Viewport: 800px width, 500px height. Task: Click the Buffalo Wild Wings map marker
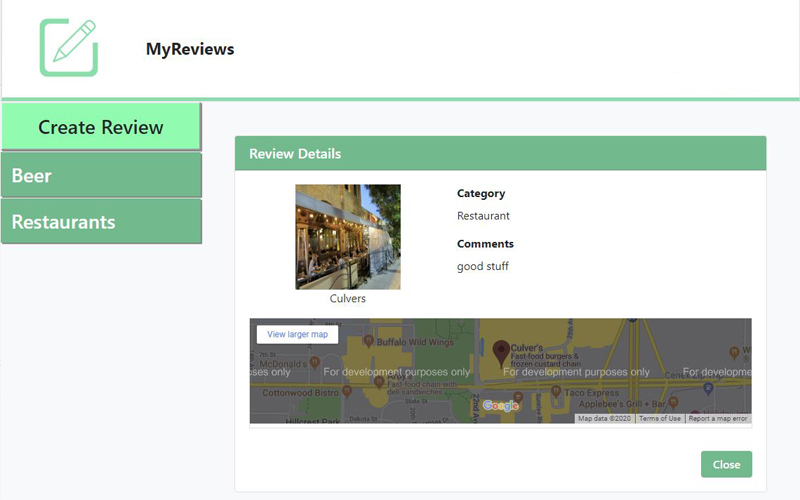(368, 341)
